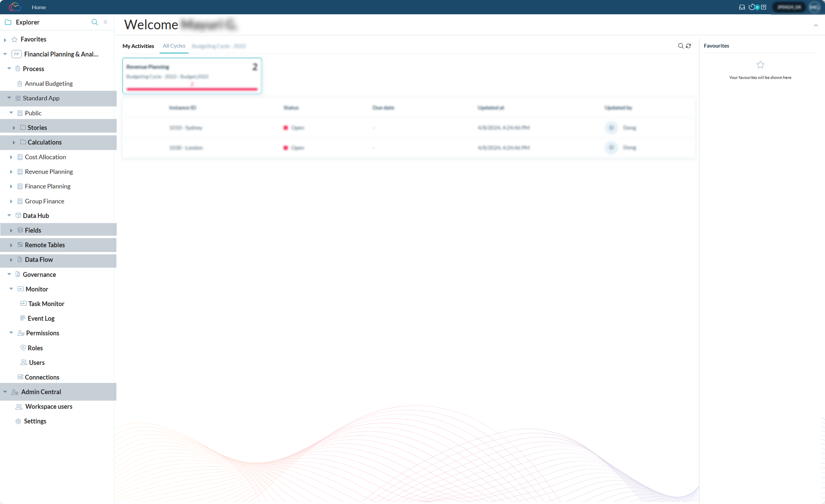
Task: Collapse the Explorer panel with double chevron
Action: [x=105, y=22]
